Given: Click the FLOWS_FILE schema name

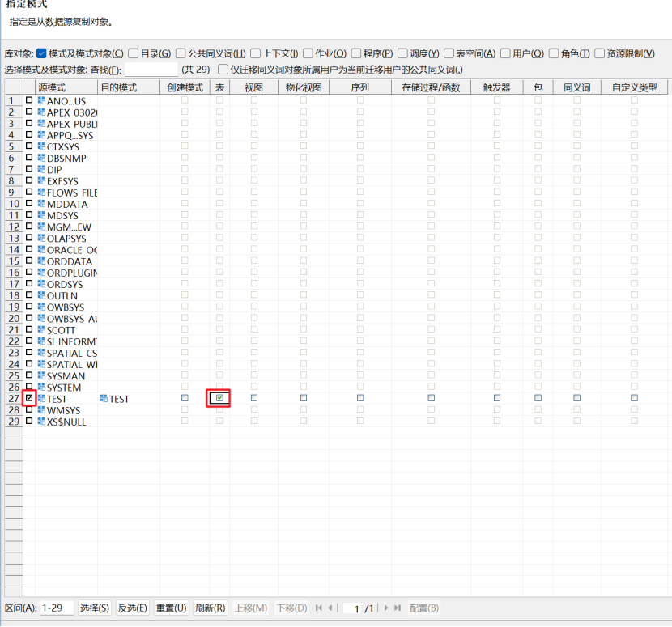Looking at the screenshot, I should 72,193.
